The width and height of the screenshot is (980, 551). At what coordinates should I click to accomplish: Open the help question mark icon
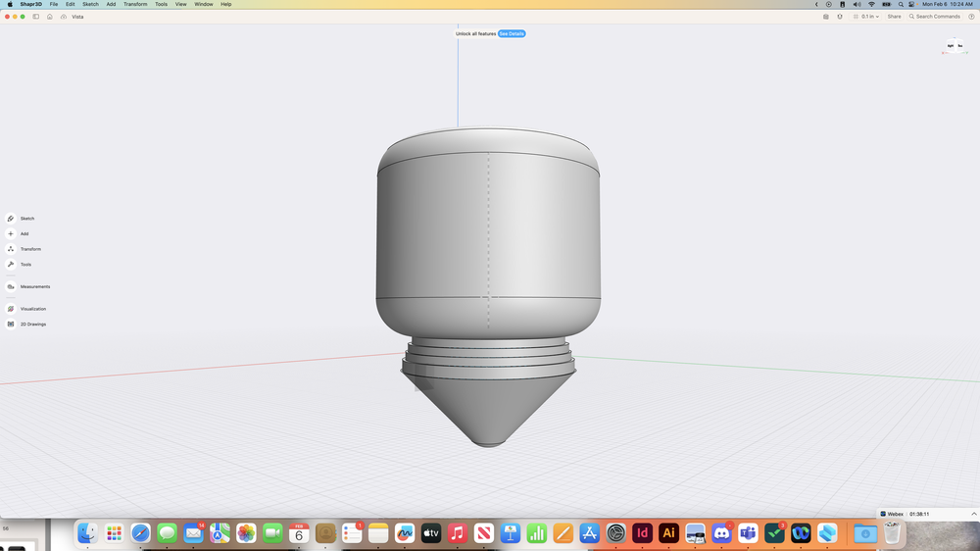click(971, 17)
